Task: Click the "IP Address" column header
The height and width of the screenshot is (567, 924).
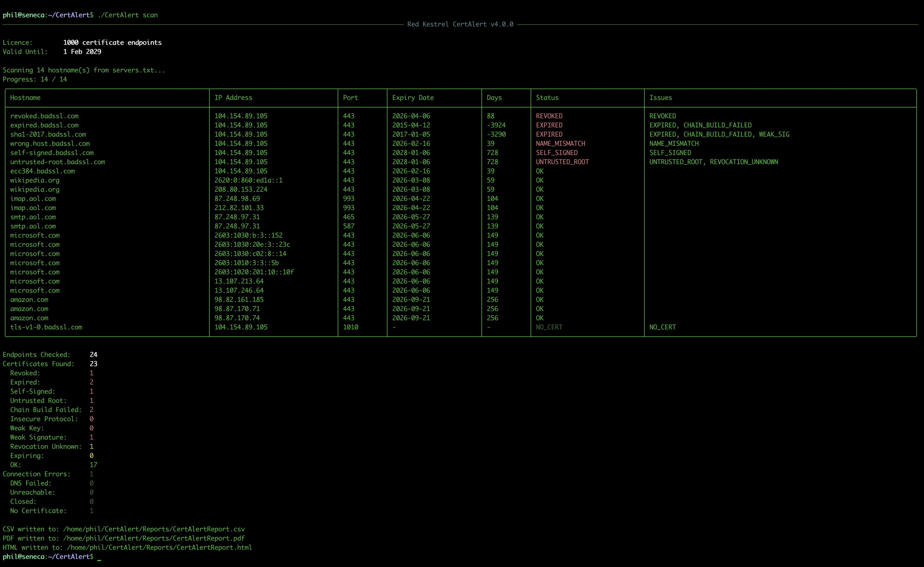Action: [233, 97]
